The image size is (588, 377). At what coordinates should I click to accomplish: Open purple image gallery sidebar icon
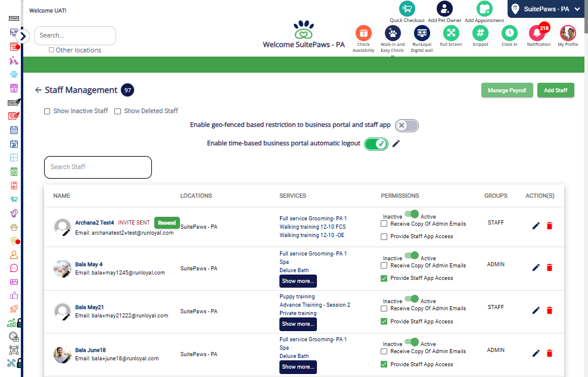(x=14, y=282)
